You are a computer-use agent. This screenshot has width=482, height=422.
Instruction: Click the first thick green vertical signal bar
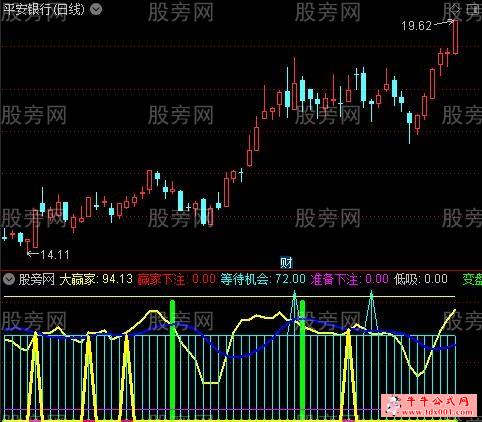click(172, 360)
